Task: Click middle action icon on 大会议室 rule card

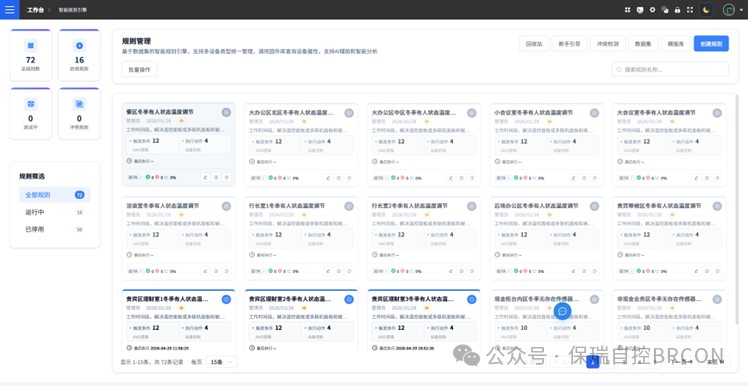Action: click(x=706, y=178)
